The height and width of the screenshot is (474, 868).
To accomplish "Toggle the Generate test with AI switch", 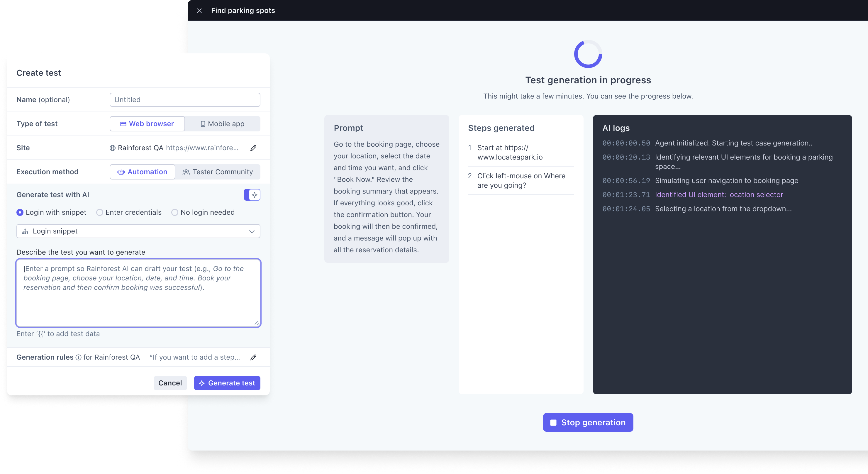I will click(x=252, y=195).
